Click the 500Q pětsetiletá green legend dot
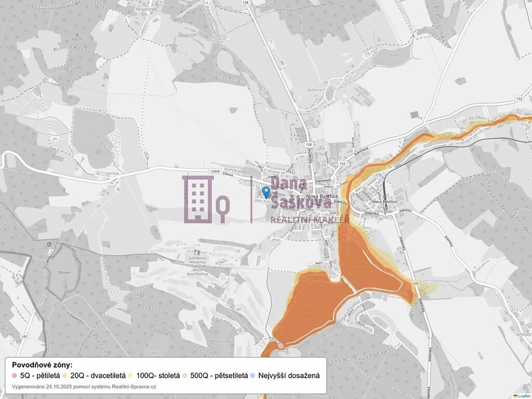 (185, 376)
